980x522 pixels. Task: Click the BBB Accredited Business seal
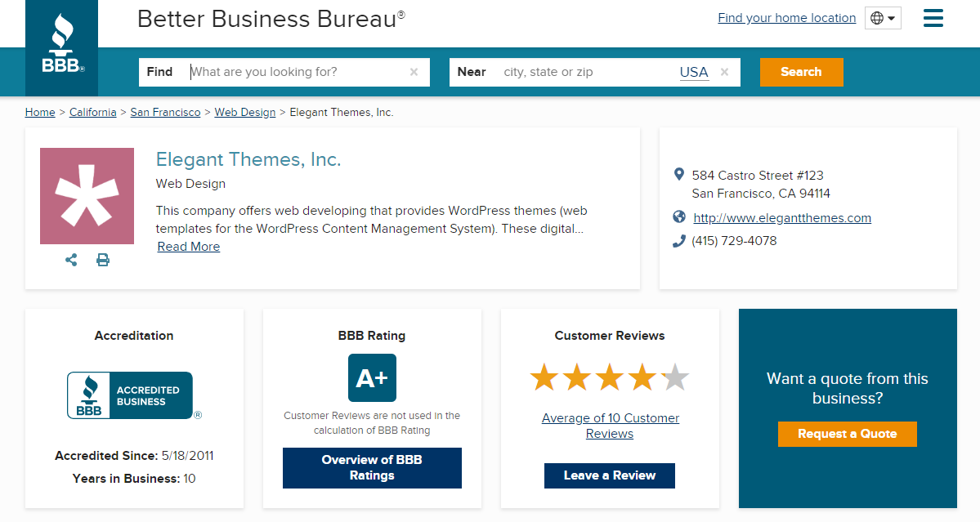tap(130, 395)
